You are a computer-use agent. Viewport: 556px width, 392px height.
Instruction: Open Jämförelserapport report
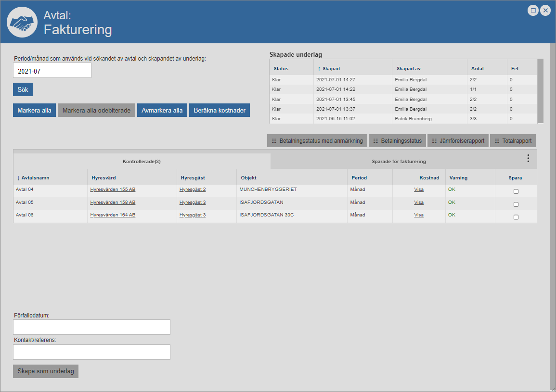tap(458, 141)
